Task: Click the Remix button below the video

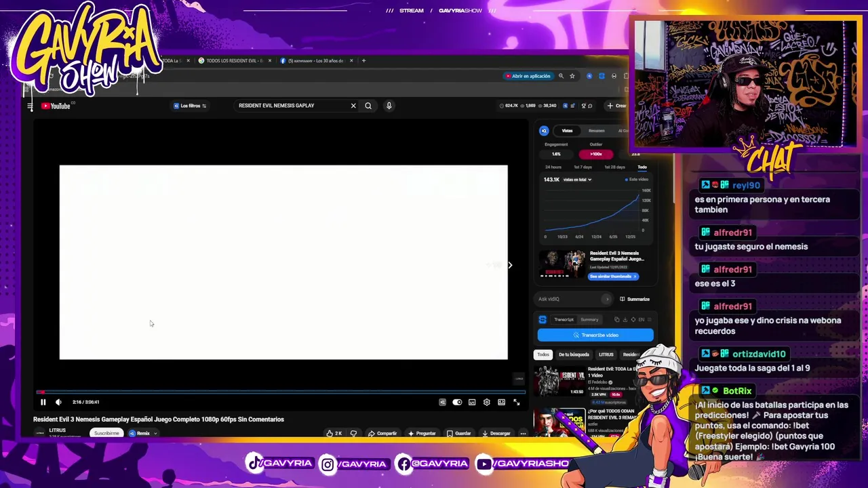Action: tap(140, 433)
